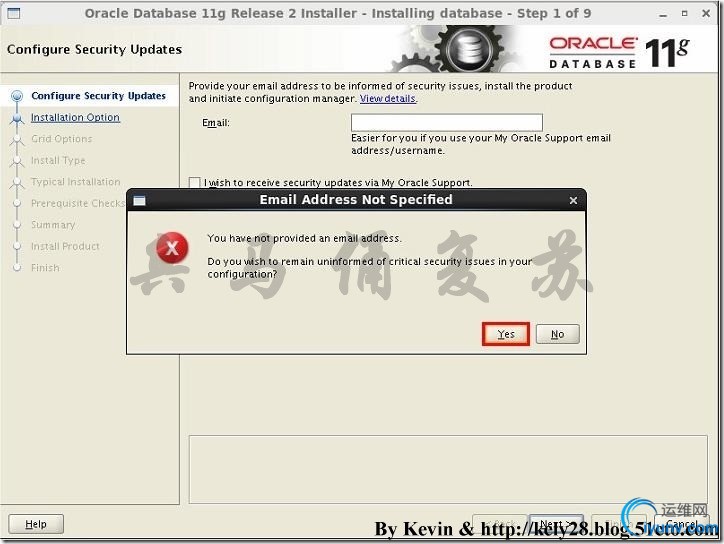Viewport: 724px width, 544px height.
Task: Click No in the email dialog
Action: [x=557, y=334]
